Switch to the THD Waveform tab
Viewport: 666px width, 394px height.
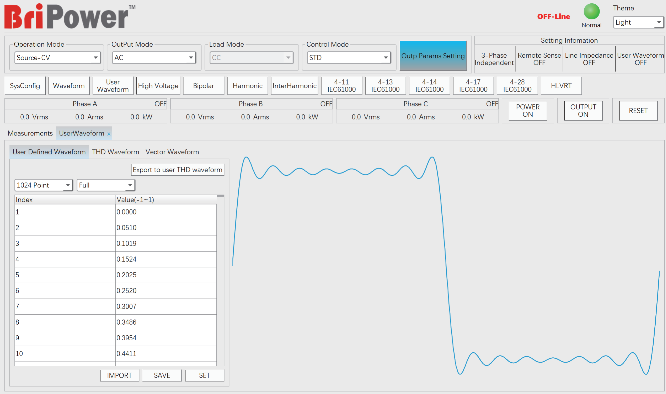[116, 152]
